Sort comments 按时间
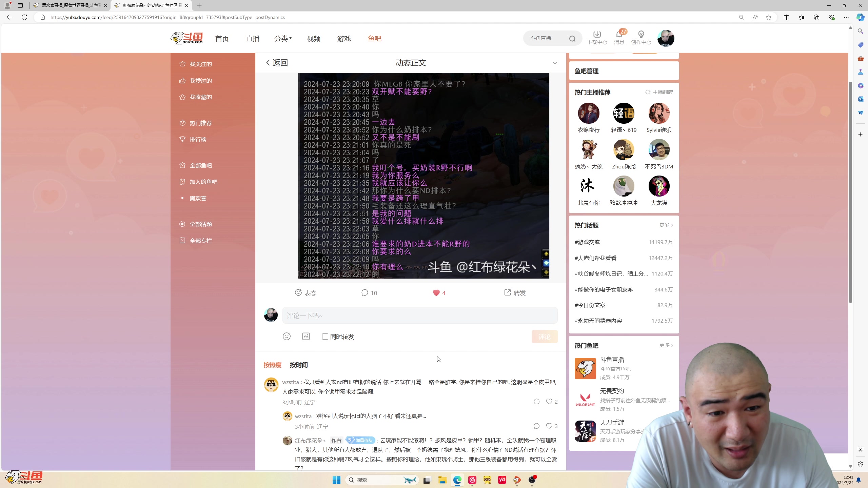868x488 pixels. pos(299,365)
